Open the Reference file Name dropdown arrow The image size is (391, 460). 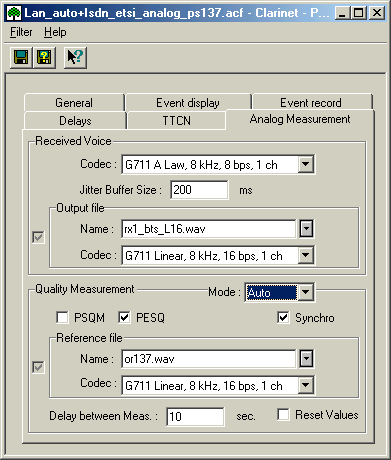306,359
